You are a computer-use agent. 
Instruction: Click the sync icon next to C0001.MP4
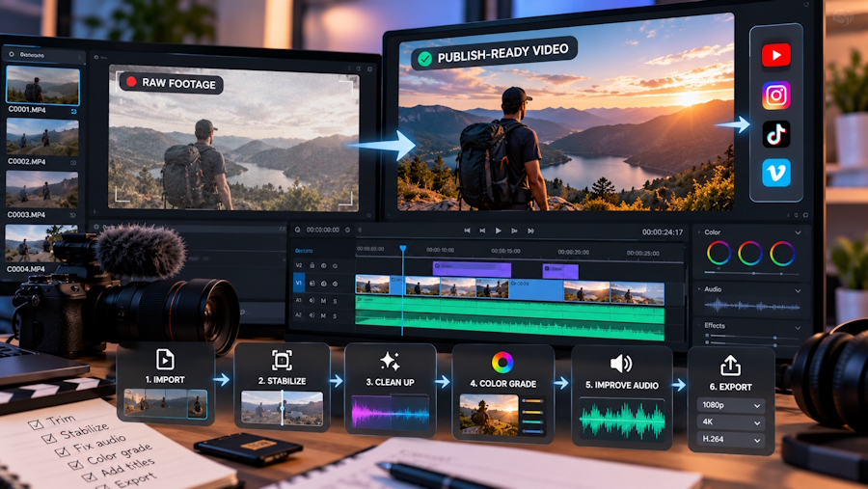pyautogui.click(x=73, y=111)
